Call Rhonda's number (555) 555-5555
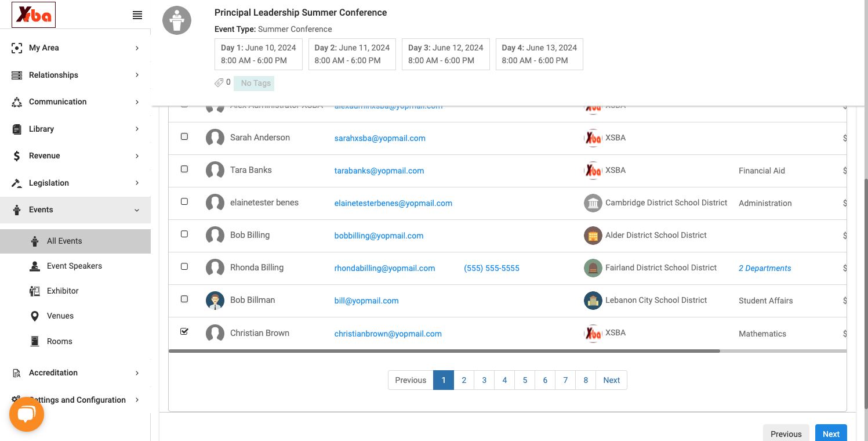Screen dimensions: 868x441 pos(492,268)
